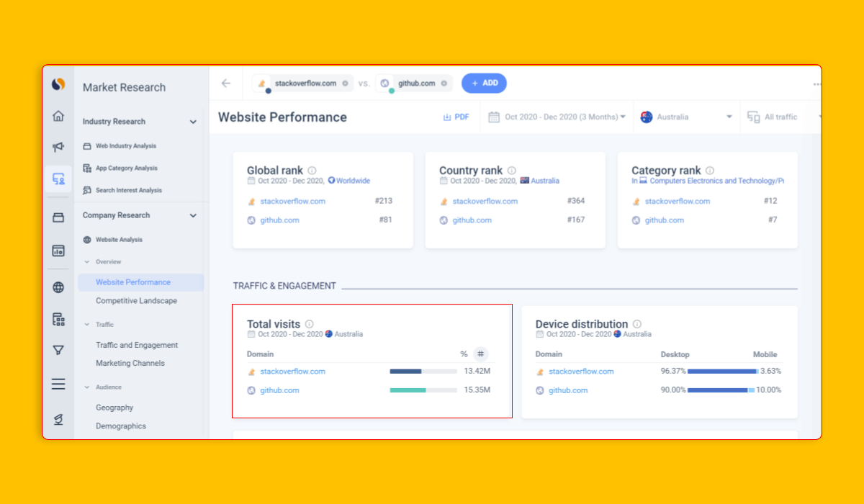
Task: Open the megaphone marketing icon
Action: 58,147
